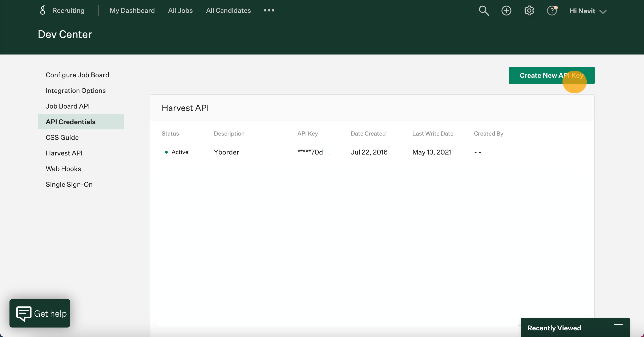Minimize the Recently Viewed panel
The image size is (644, 337).
[x=618, y=325]
